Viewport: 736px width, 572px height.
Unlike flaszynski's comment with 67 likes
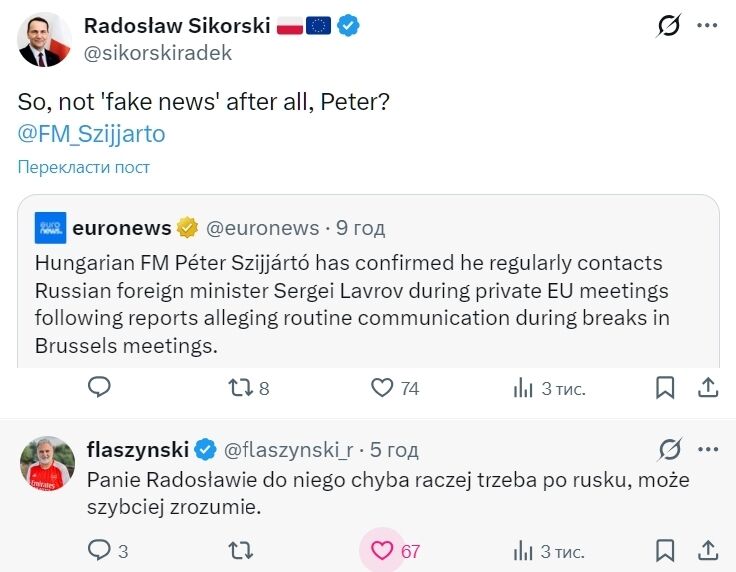tap(382, 550)
